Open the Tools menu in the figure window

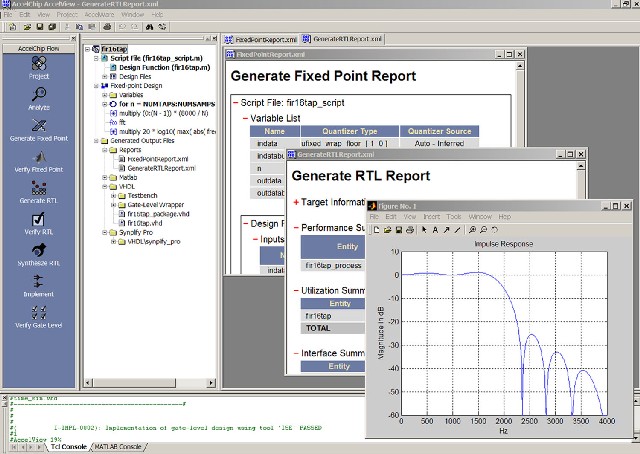(453, 217)
